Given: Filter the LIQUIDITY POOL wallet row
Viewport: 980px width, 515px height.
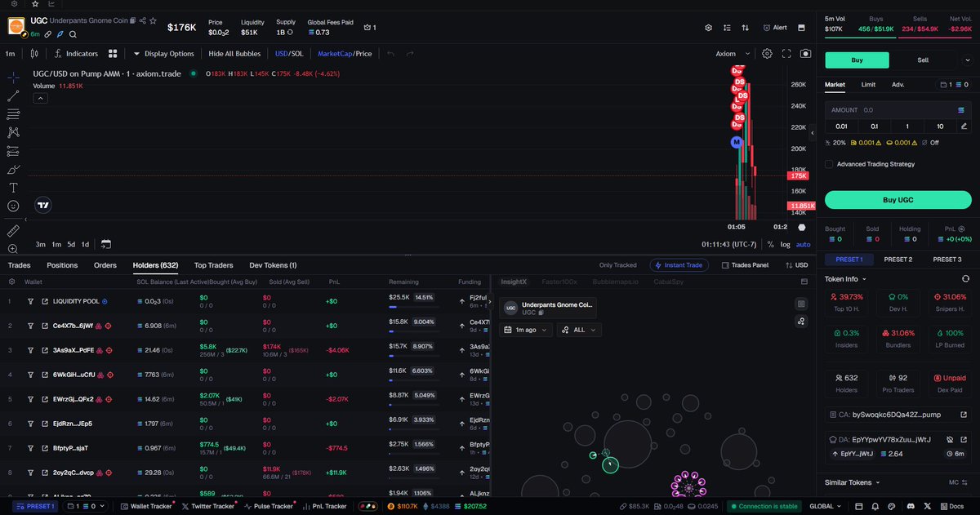Looking at the screenshot, I should (30, 301).
